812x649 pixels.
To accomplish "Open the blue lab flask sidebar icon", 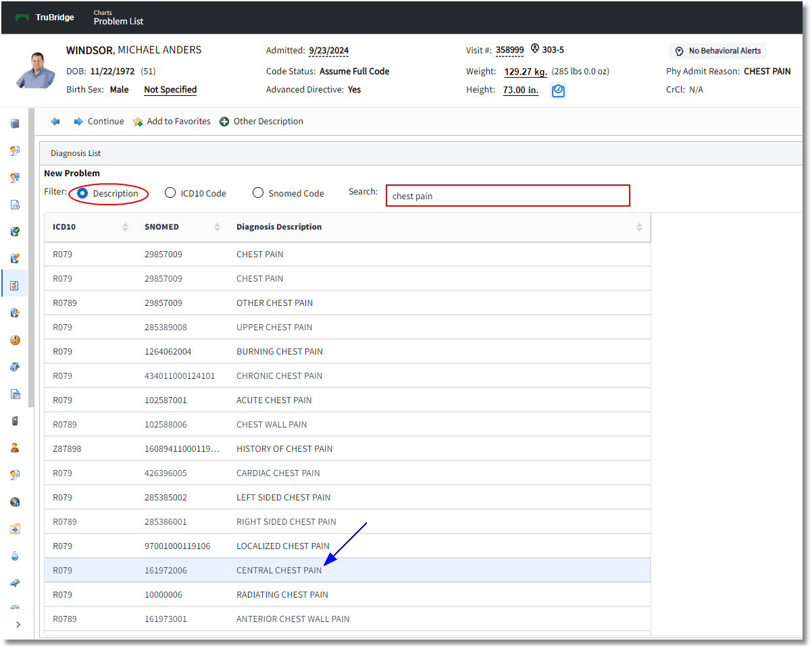I will 15,556.
